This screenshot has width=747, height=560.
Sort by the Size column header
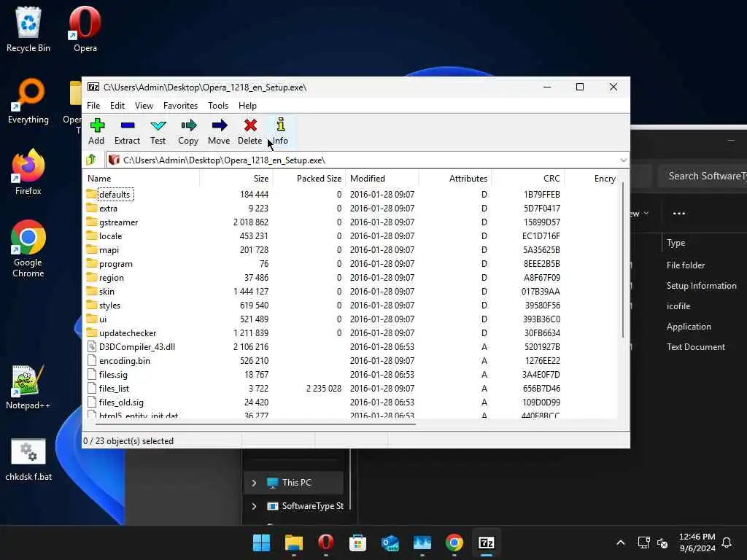(x=236, y=179)
